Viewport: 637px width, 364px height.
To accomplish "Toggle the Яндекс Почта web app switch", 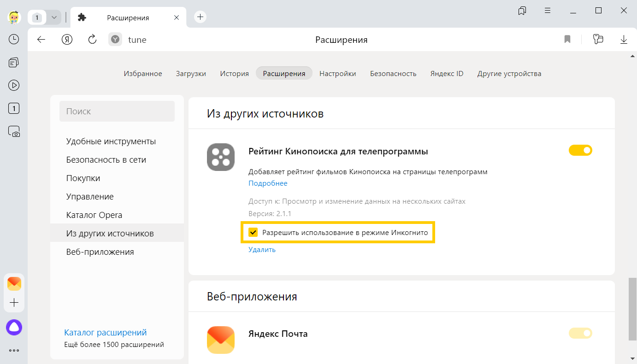I will [580, 333].
